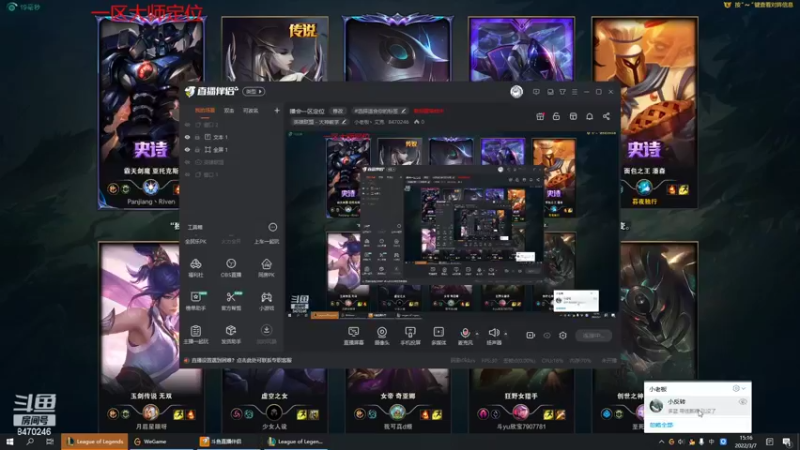Open the user avatar in streaming companion title bar
800x450 pixels.
(x=516, y=91)
